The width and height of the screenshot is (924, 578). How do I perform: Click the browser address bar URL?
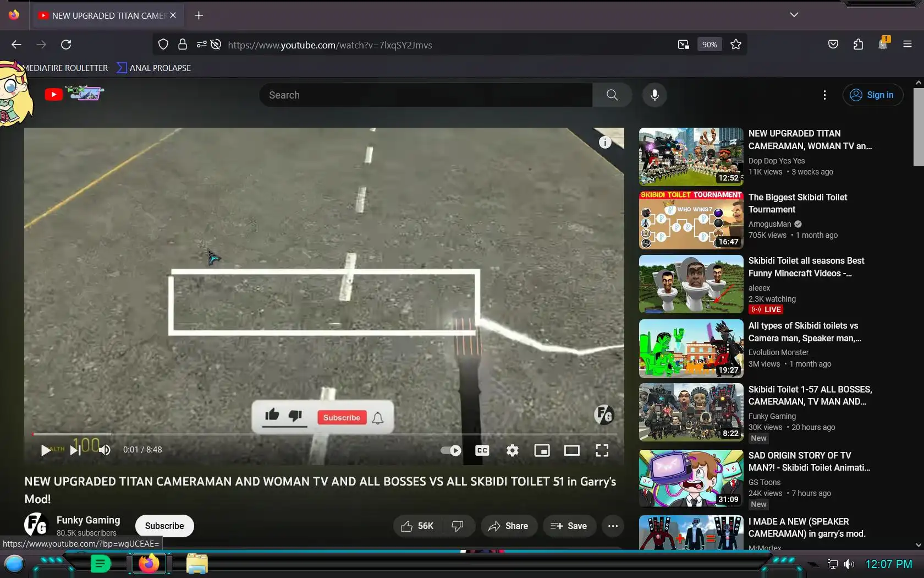[x=329, y=45]
